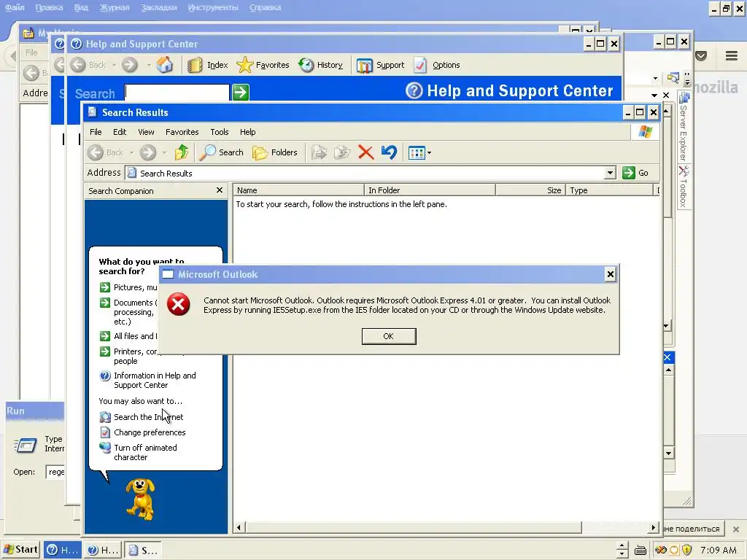Image resolution: width=747 pixels, height=560 pixels.
Task: Open Favorites in Help and Support Center
Action: click(x=263, y=65)
